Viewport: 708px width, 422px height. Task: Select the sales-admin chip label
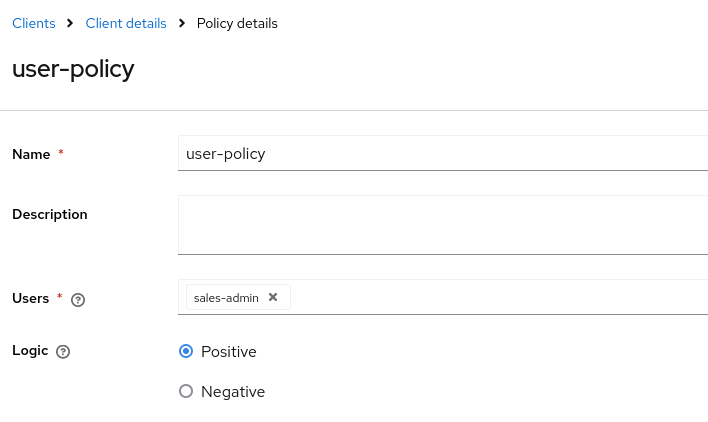226,297
